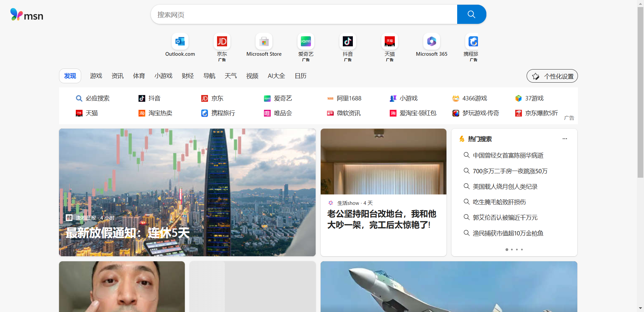The width and height of the screenshot is (644, 312).
Task: Click the 爱奇艺 iQIYI icon
Action: [306, 41]
